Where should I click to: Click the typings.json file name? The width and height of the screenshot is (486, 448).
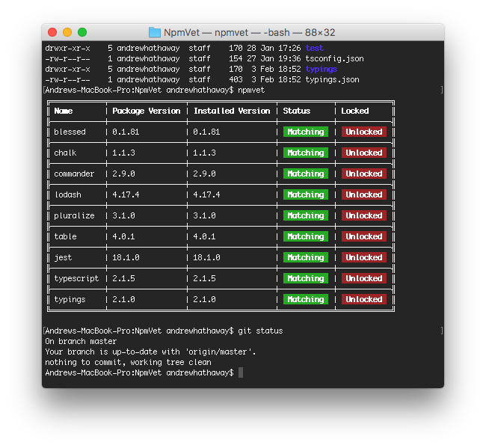(x=332, y=80)
